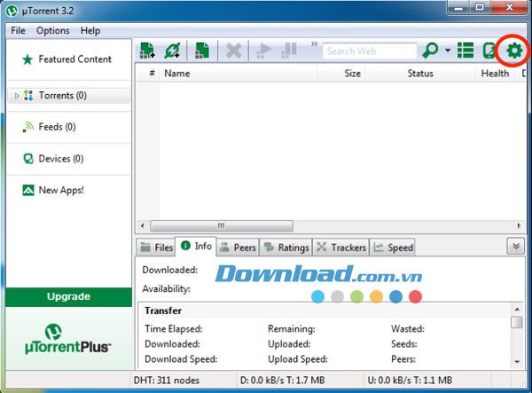The image size is (532, 393).
Task: Sort by the Status column header
Action: (x=420, y=73)
